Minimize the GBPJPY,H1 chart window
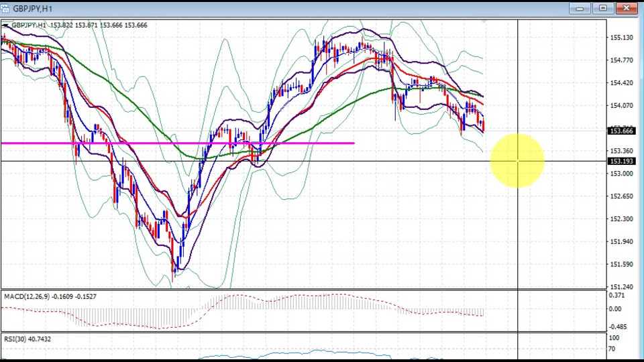The width and height of the screenshot is (644, 362). 580,8
